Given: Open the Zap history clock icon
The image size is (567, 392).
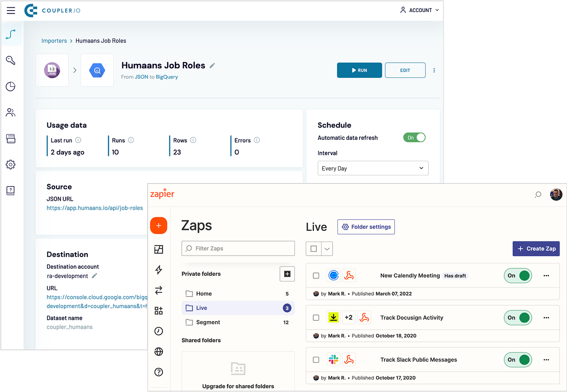Looking at the screenshot, I should coord(159,331).
